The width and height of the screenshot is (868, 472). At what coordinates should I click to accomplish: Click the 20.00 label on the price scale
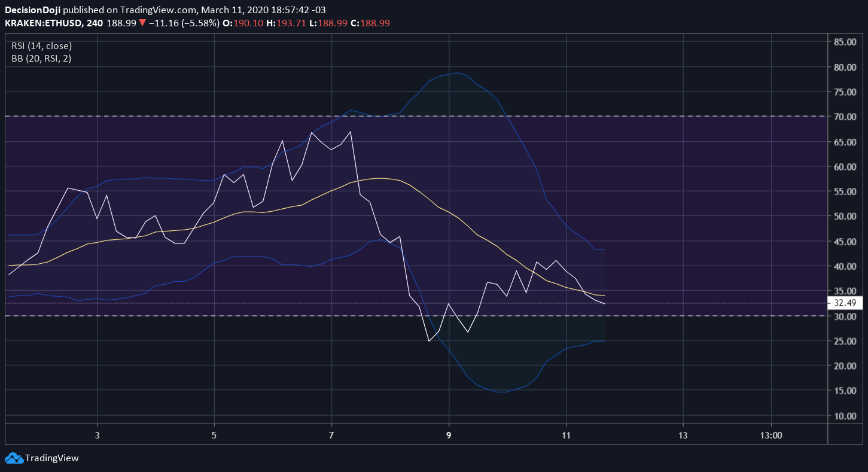coord(844,366)
